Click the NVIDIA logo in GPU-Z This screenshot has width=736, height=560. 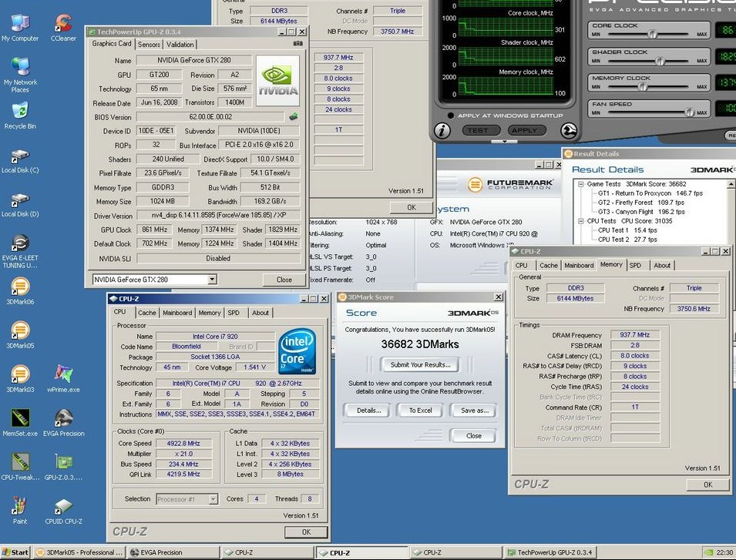(x=277, y=81)
